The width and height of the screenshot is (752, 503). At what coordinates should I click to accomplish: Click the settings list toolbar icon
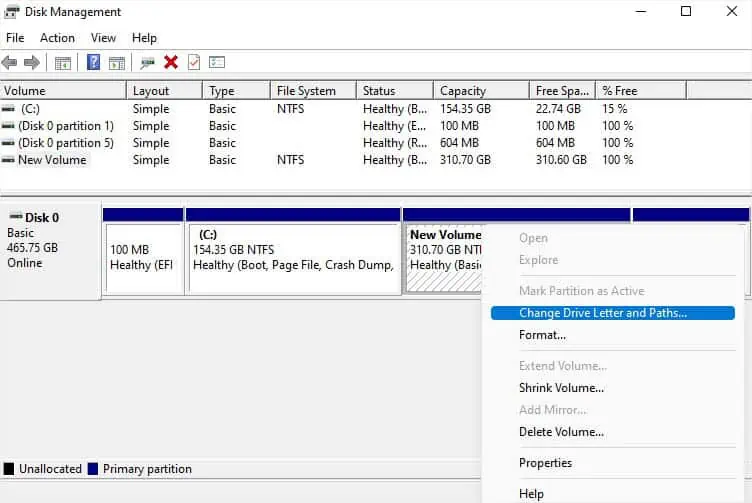[217, 62]
